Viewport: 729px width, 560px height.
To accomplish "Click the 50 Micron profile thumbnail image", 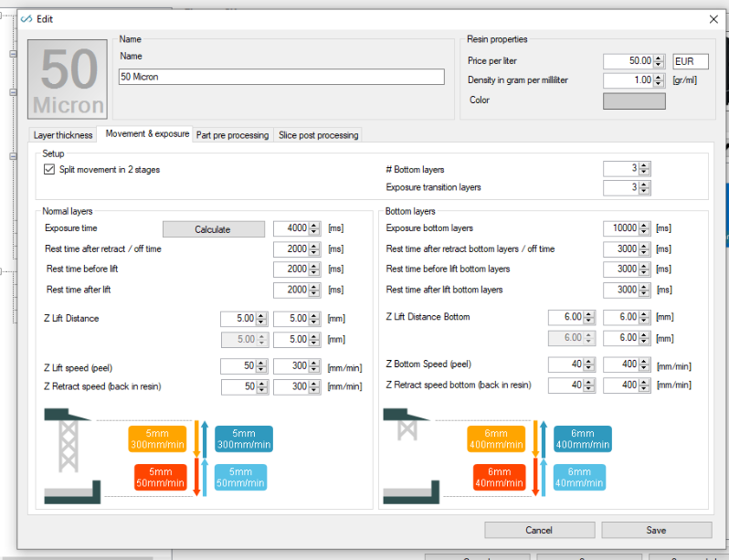I will [68, 79].
